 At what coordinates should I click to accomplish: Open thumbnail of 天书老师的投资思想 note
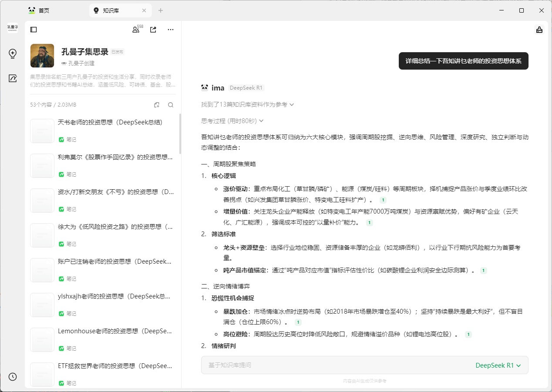coord(42,131)
